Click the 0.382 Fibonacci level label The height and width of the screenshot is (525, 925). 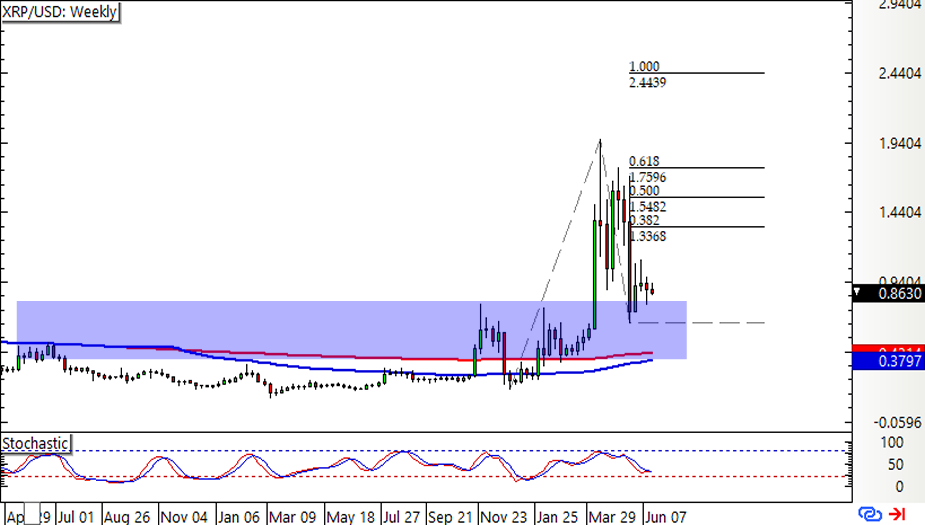click(644, 220)
